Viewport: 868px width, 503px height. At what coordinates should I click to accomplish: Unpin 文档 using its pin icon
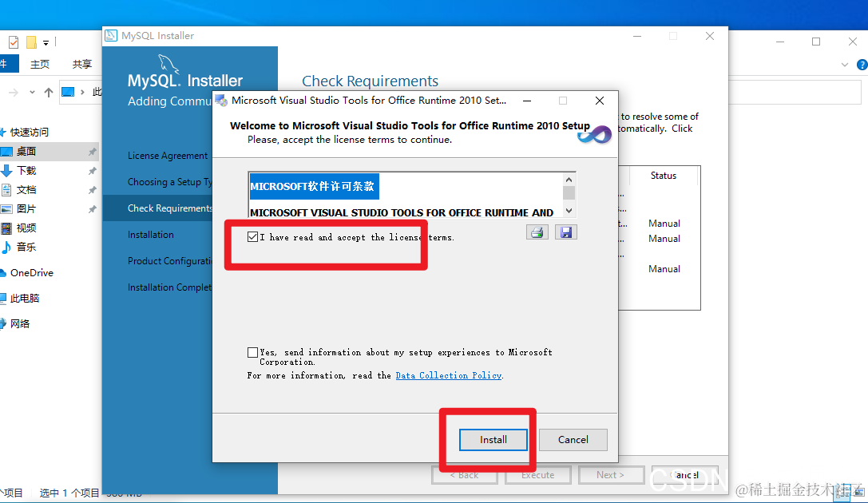92,190
